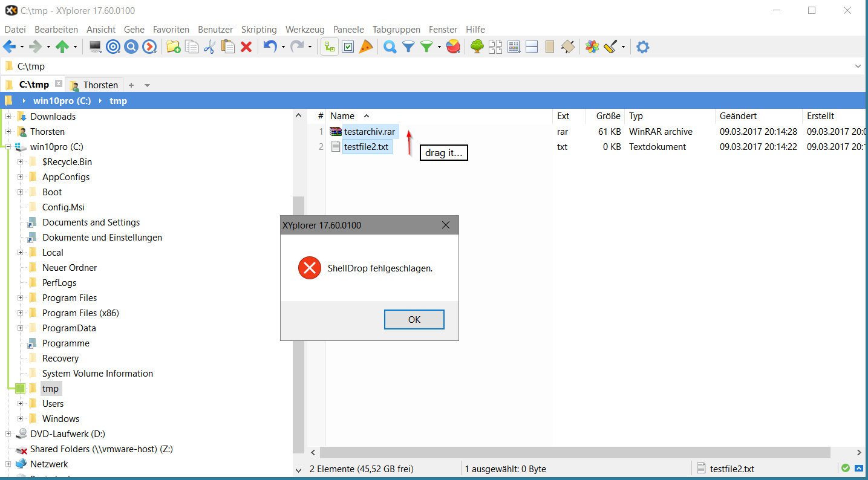Switch to the Thorsten tab
The height and width of the screenshot is (480, 868).
pos(100,84)
